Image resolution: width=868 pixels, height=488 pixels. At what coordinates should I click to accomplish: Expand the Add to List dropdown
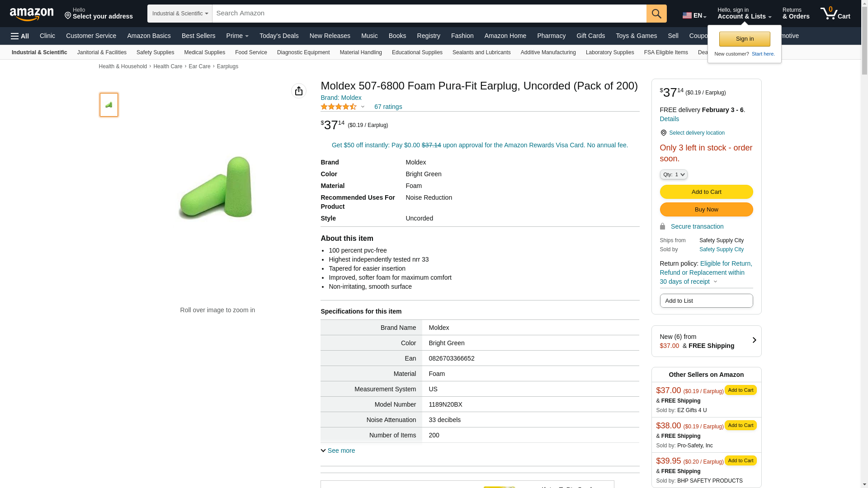pyautogui.click(x=706, y=301)
